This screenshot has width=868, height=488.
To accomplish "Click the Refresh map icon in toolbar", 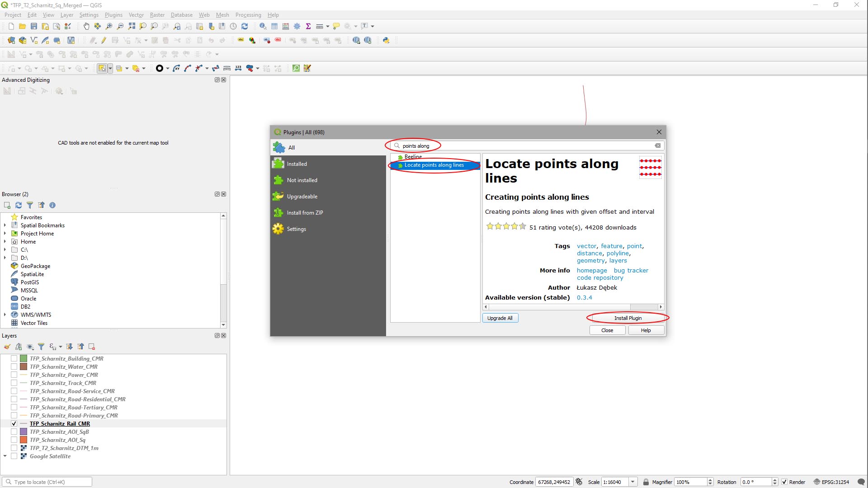I will click(x=245, y=26).
